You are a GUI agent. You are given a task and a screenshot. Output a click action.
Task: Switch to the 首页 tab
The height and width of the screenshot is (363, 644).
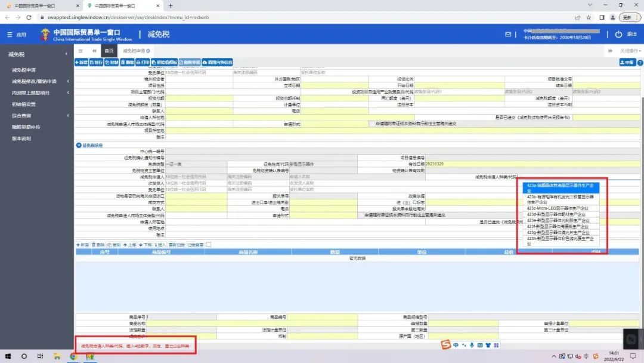tap(109, 51)
